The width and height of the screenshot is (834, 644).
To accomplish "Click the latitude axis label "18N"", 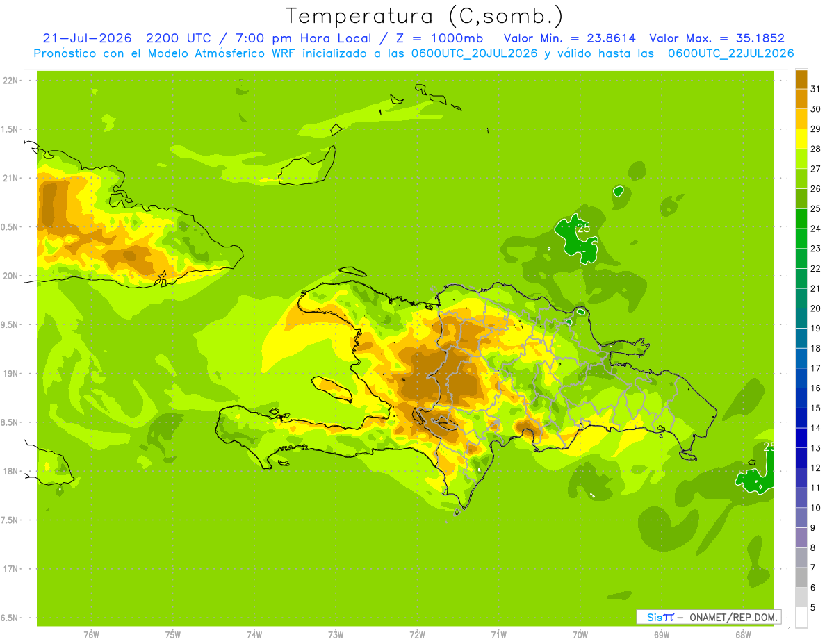I will [x=12, y=472].
